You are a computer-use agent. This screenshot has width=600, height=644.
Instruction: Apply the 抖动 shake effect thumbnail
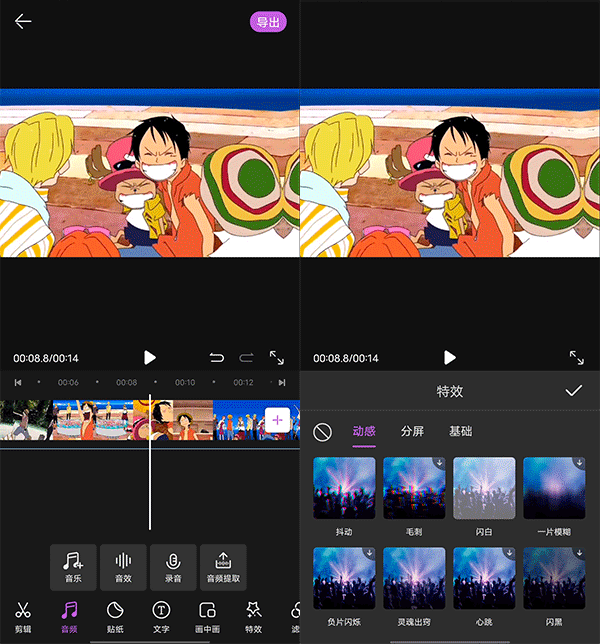344,490
